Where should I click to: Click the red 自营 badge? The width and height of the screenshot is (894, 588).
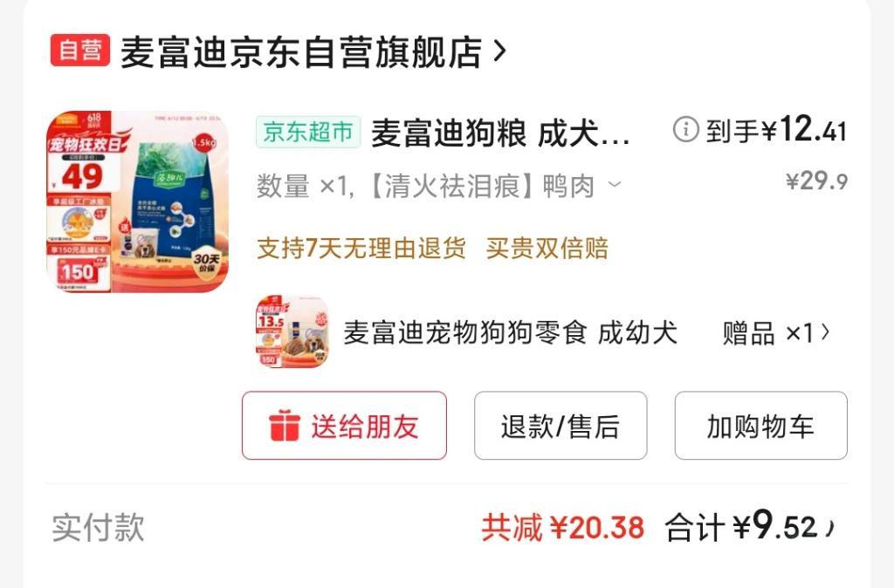[79, 50]
